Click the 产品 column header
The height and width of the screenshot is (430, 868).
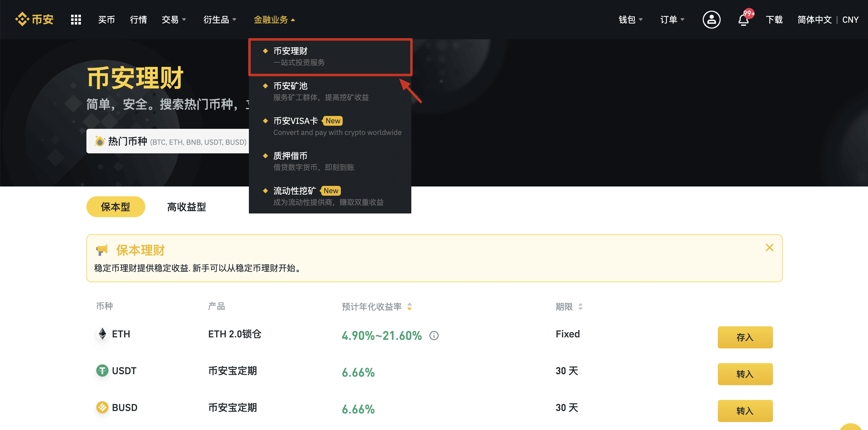216,306
